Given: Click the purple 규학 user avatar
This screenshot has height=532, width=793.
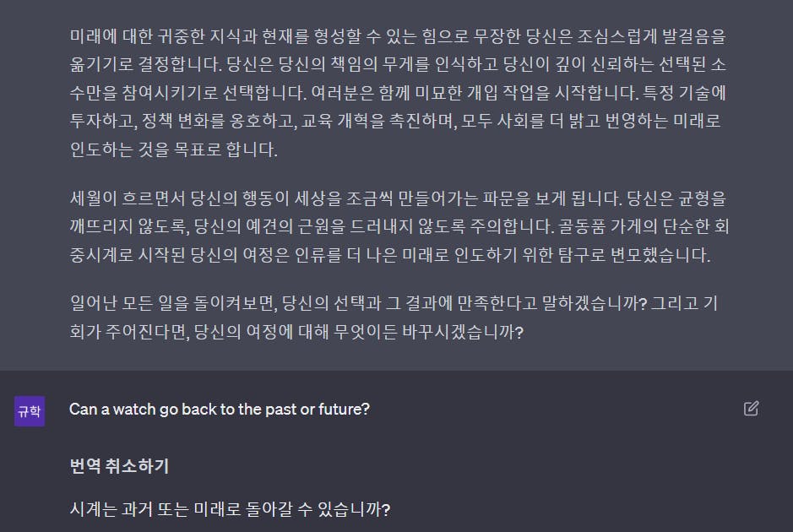Looking at the screenshot, I should pos(30,410).
